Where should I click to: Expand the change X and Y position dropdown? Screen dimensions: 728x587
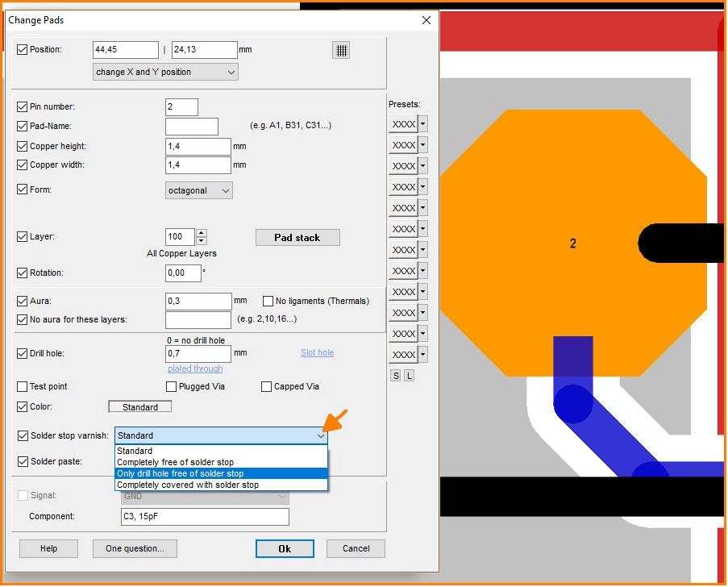166,73
